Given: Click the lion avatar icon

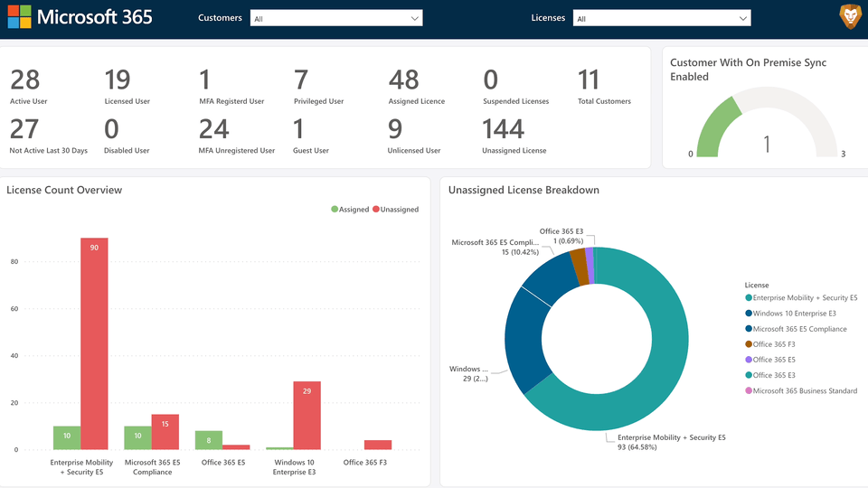Looking at the screenshot, I should [x=850, y=16].
